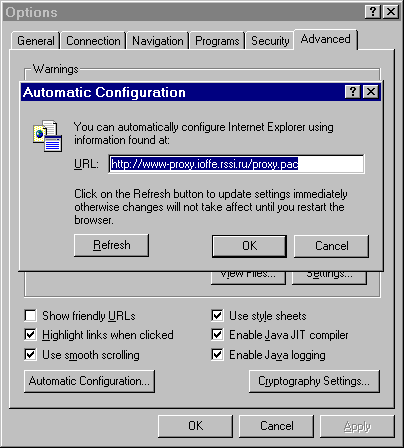Enable Show friendly URLs checkbox
Image resolution: width=404 pixels, height=448 pixels.
(x=30, y=315)
